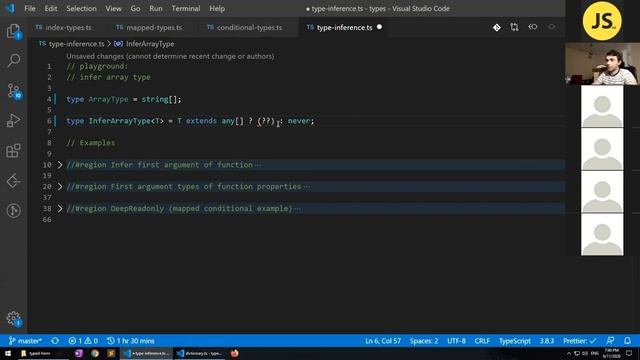Switch to the dictionary.ts VS Code taskbar window
640x360 pixels.
point(200,353)
